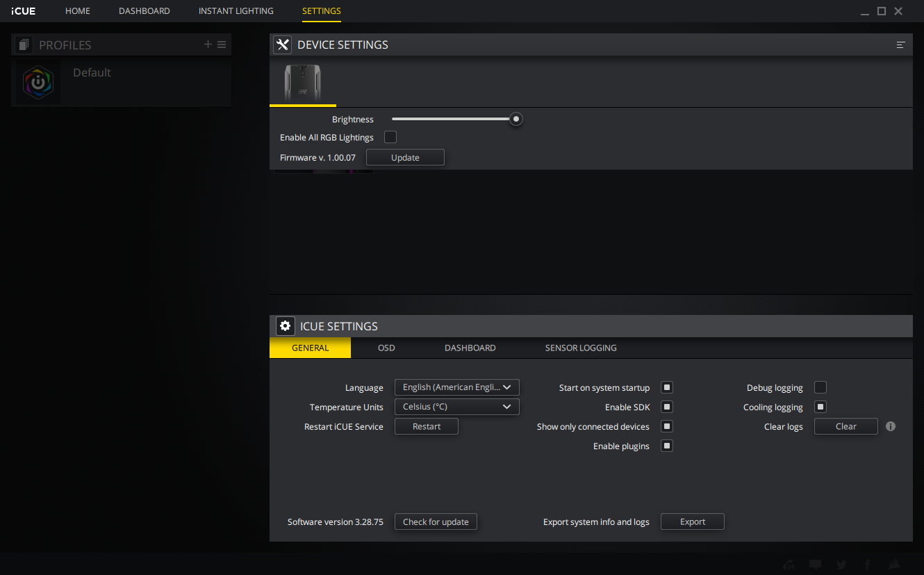
Task: Toggle Start on system startup
Action: (x=667, y=387)
